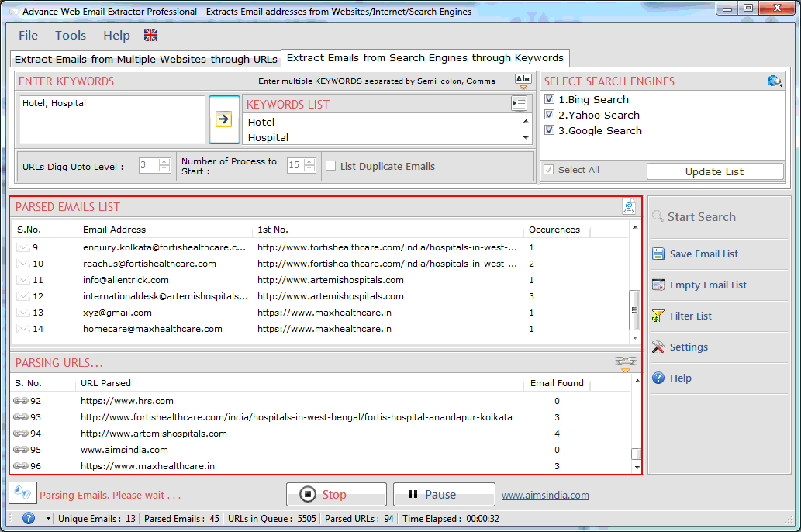Click link icon for URL row 96
The width and height of the screenshot is (801, 532).
click(x=20, y=466)
